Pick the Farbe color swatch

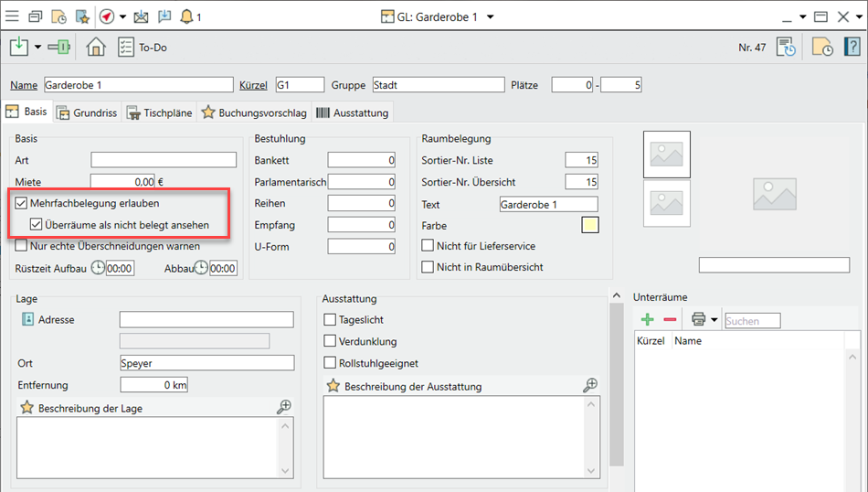click(x=589, y=225)
